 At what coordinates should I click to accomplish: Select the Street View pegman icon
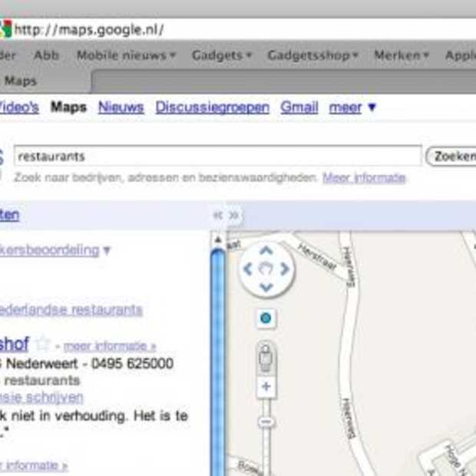[266, 359]
